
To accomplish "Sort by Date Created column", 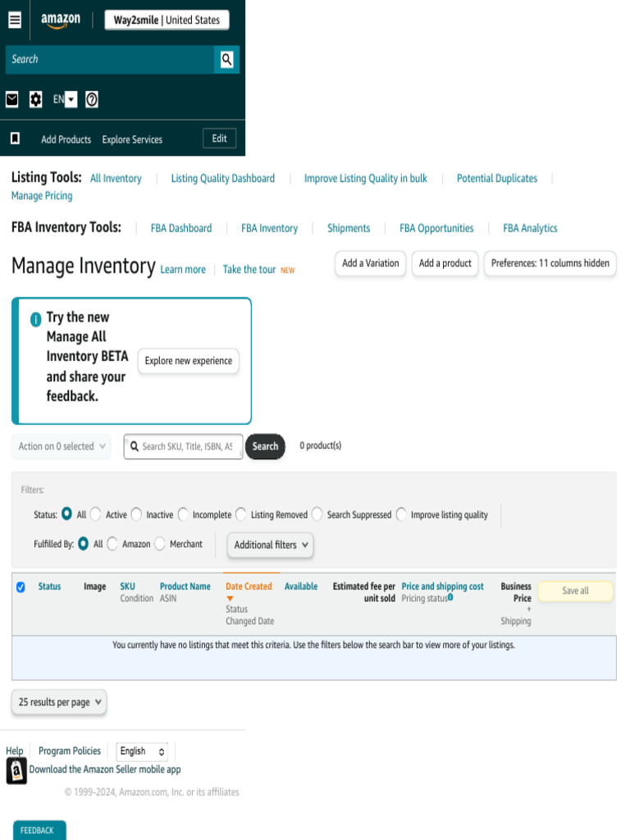I will pyautogui.click(x=249, y=587).
